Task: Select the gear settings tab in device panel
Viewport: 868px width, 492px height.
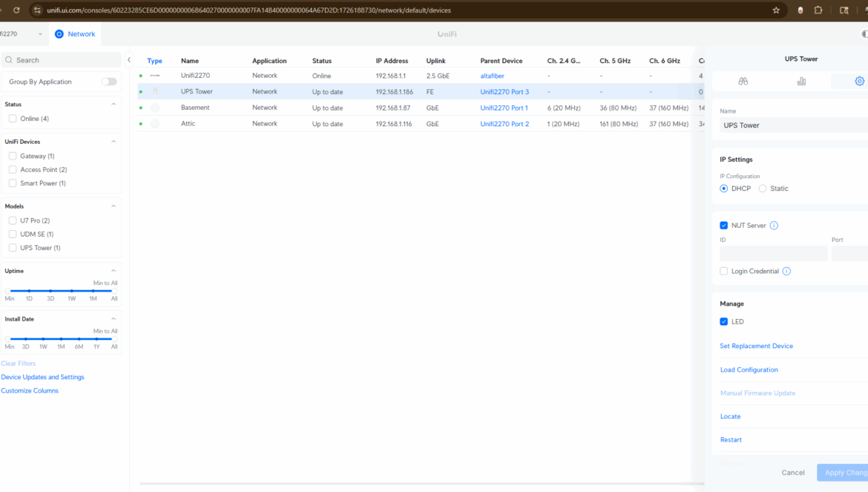Action: point(859,81)
